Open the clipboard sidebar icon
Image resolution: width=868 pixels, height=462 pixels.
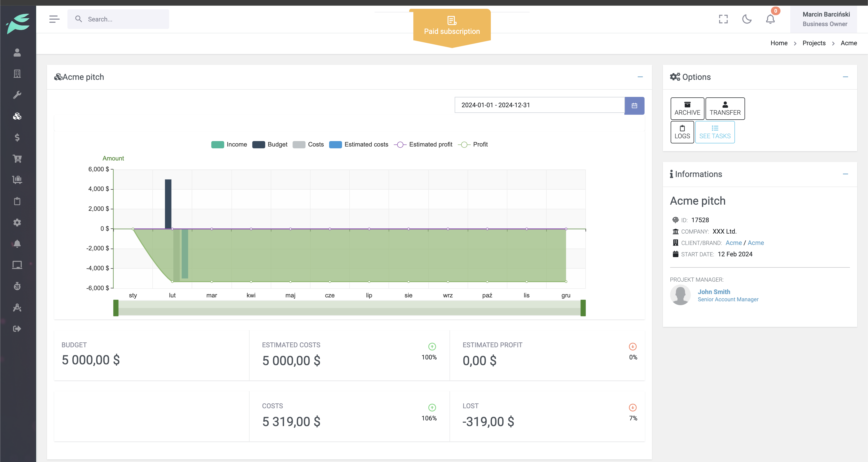[x=17, y=201]
